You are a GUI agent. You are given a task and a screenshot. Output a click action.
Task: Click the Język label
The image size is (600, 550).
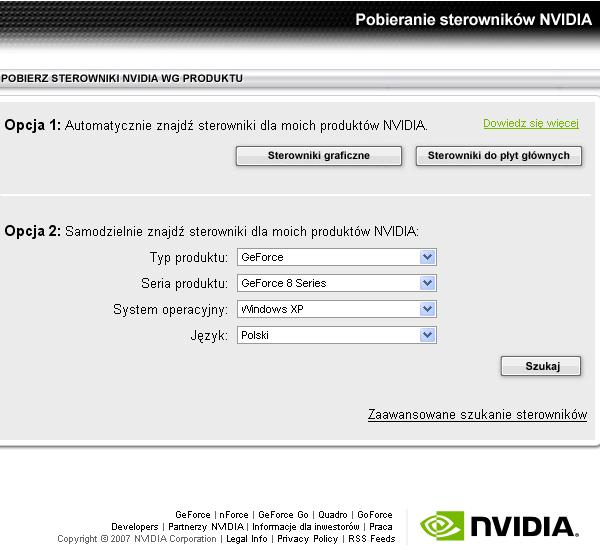click(209, 336)
